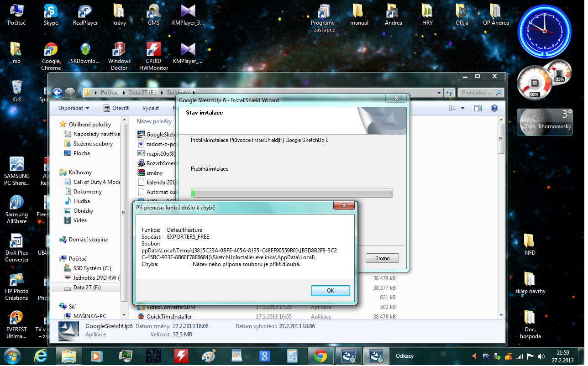588x366 pixels.
Task: Open the Windows Doctor desktop shortcut
Action: (119, 57)
